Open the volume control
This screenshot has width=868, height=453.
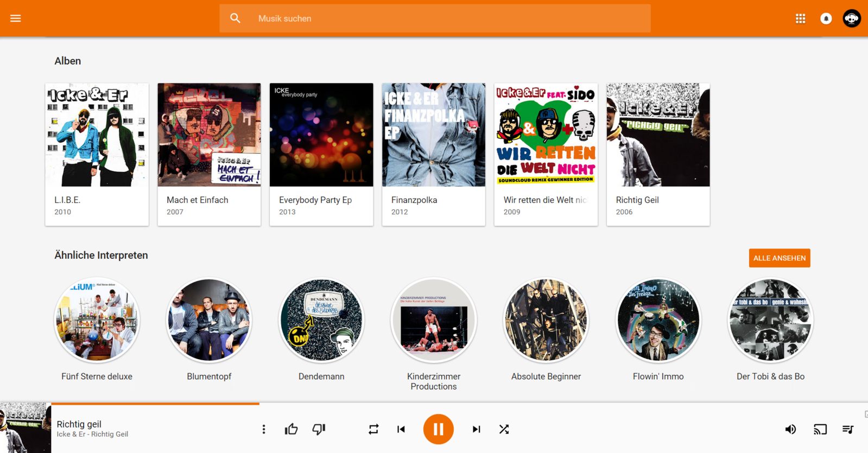[790, 429]
